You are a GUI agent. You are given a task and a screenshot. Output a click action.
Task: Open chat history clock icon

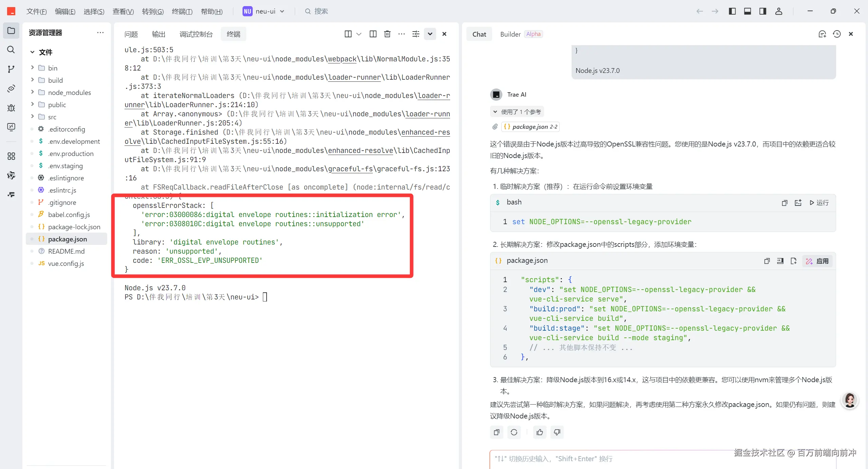[x=836, y=34]
